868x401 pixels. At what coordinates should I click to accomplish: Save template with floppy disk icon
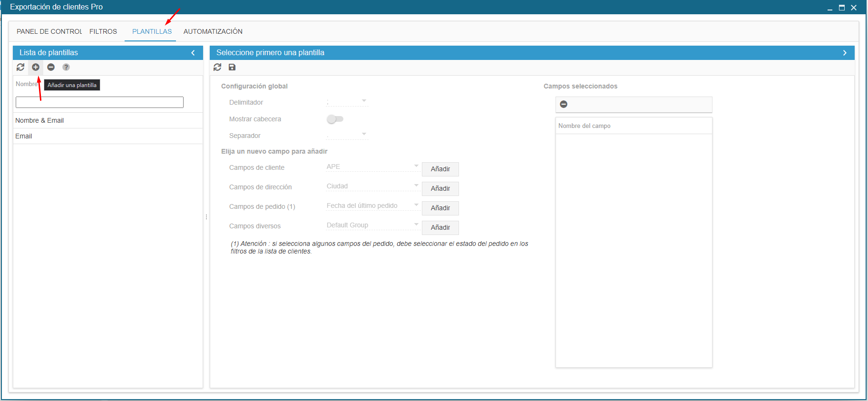(x=232, y=67)
